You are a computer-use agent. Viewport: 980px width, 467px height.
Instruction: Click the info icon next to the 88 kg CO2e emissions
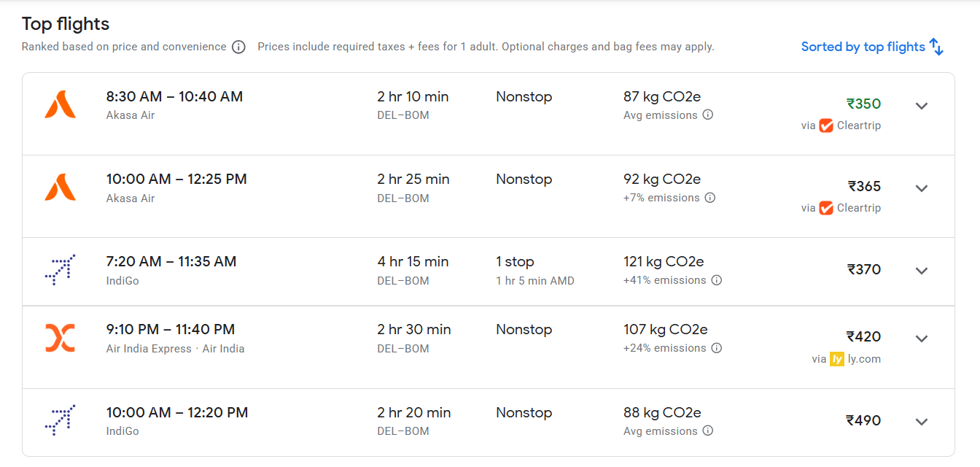coord(708,431)
